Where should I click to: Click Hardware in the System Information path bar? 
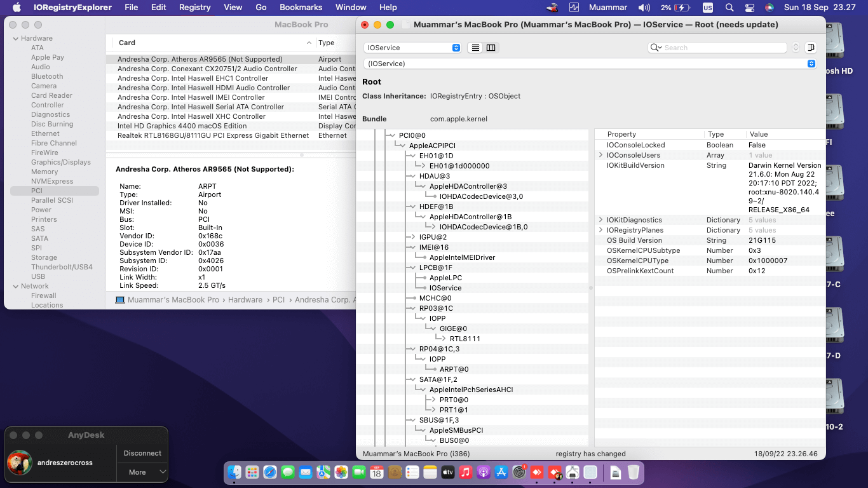[x=245, y=300]
